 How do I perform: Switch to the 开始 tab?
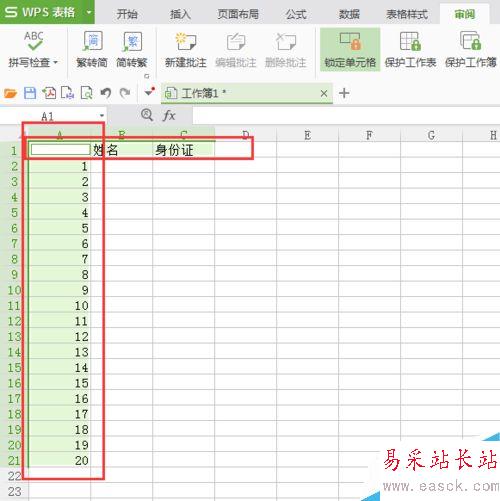[x=127, y=14]
